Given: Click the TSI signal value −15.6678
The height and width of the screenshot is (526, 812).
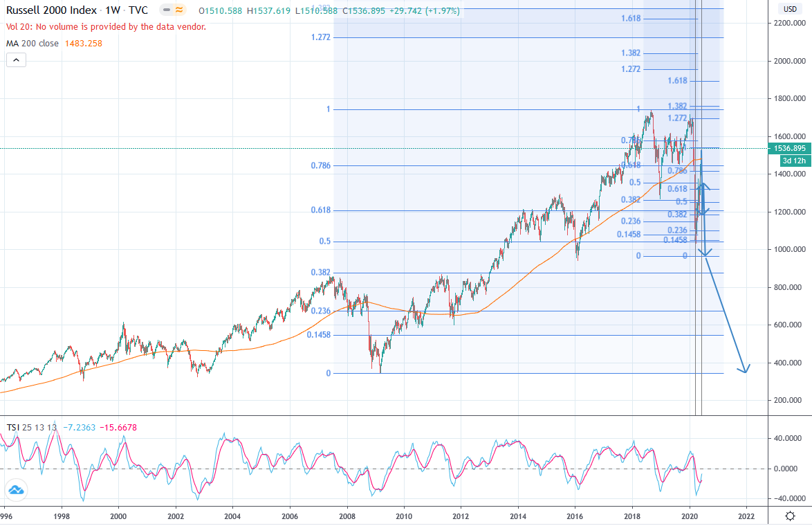Looking at the screenshot, I should click(x=118, y=428).
